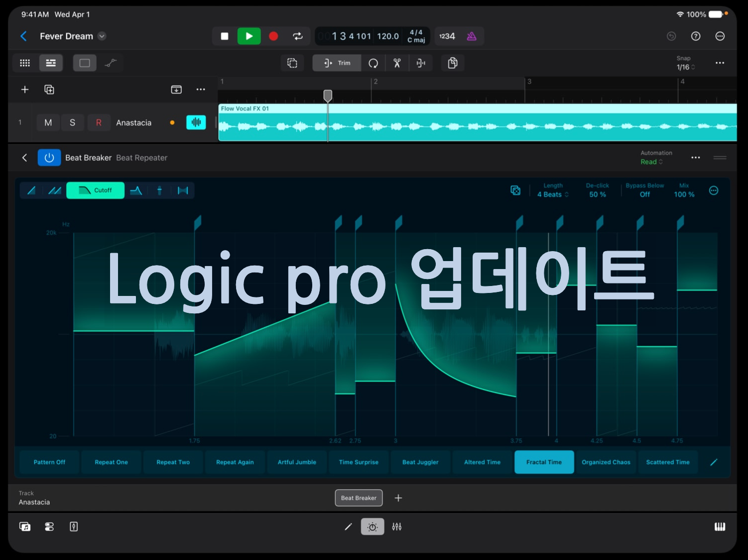
Task: Go back with the chevron beside Fever Dream
Action: tap(23, 36)
